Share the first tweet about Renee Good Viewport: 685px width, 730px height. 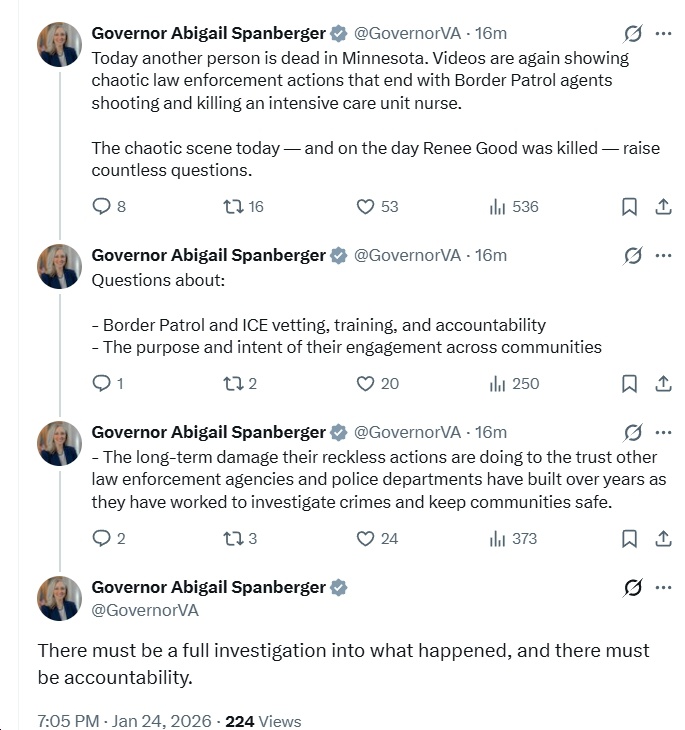coord(663,207)
